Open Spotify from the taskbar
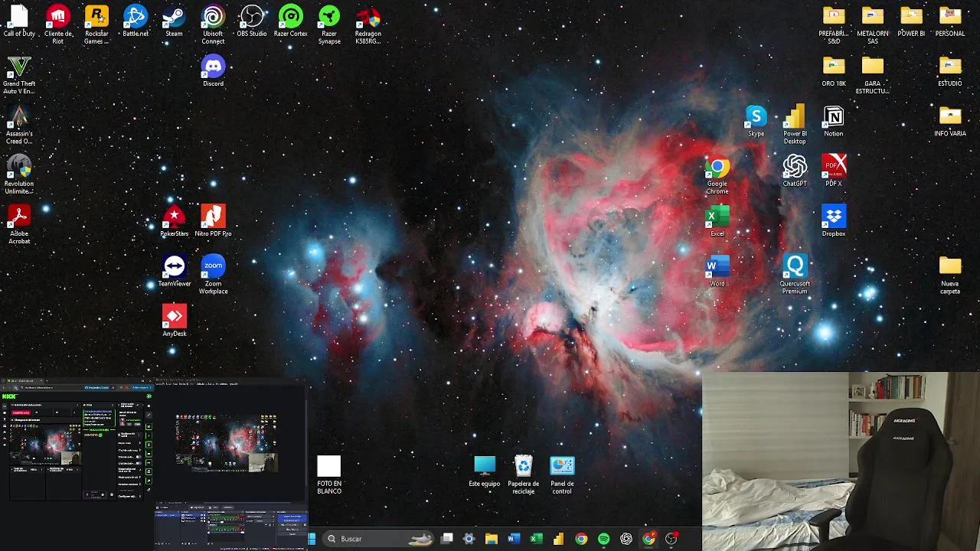 click(x=603, y=539)
